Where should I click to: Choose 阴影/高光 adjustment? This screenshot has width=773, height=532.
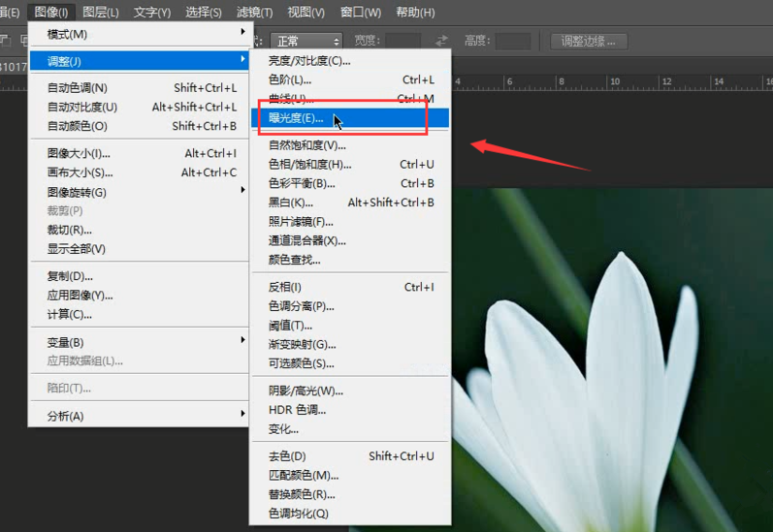tap(306, 391)
